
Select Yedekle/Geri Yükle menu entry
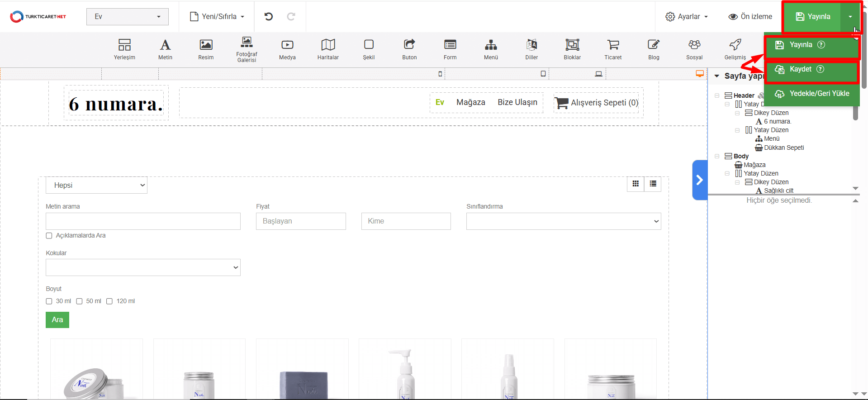click(x=812, y=94)
